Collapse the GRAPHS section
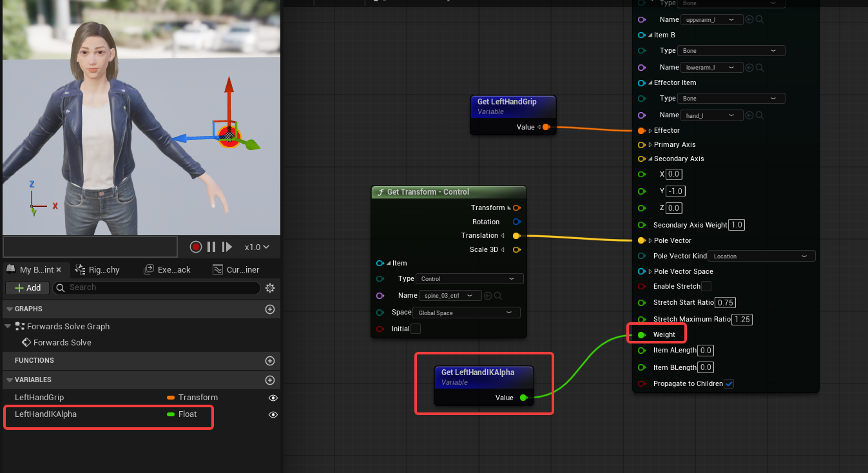Image resolution: width=868 pixels, height=473 pixels. pos(10,309)
